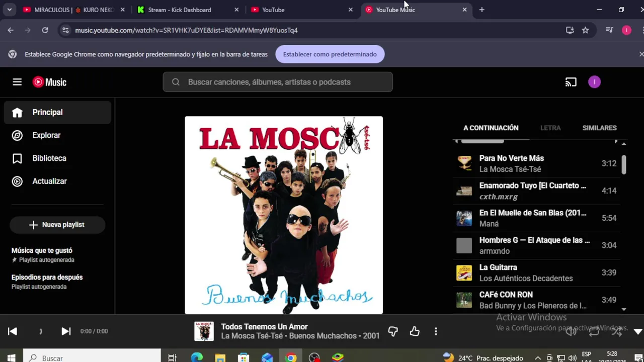The height and width of the screenshot is (362, 644).
Task: Play En El Muelle de San Blas
Action: [536, 218]
